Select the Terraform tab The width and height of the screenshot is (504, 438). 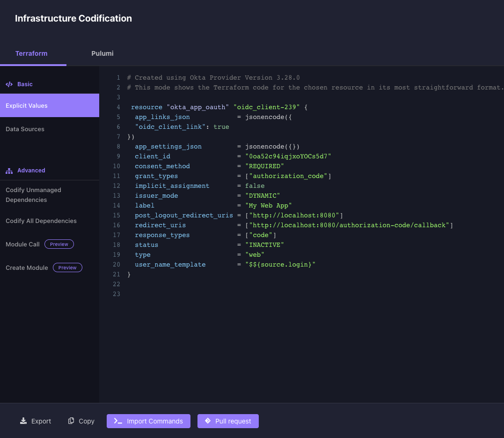point(31,53)
